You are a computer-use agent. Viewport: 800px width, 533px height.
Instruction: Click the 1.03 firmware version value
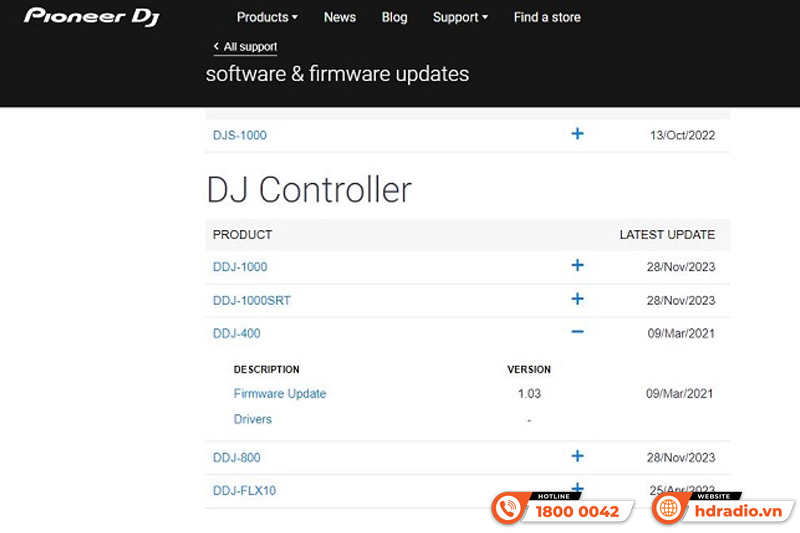(529, 394)
